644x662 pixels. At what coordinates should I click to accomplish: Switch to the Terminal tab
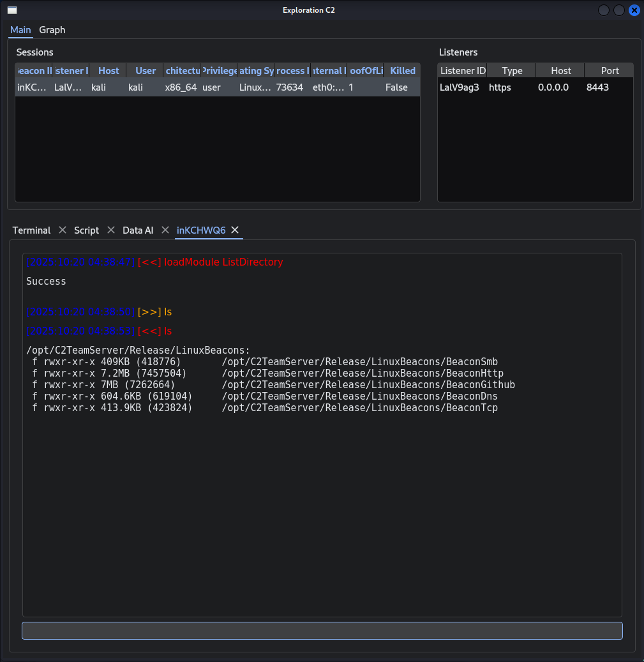click(31, 230)
